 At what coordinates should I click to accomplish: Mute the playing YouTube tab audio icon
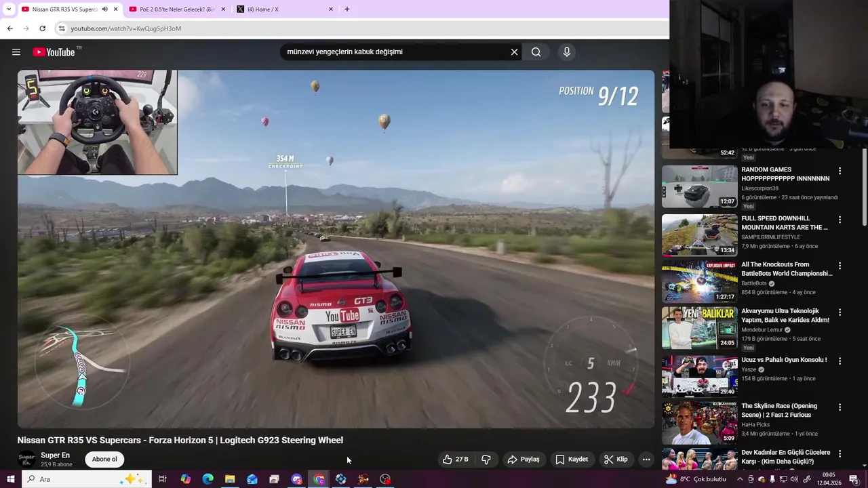pyautogui.click(x=104, y=9)
